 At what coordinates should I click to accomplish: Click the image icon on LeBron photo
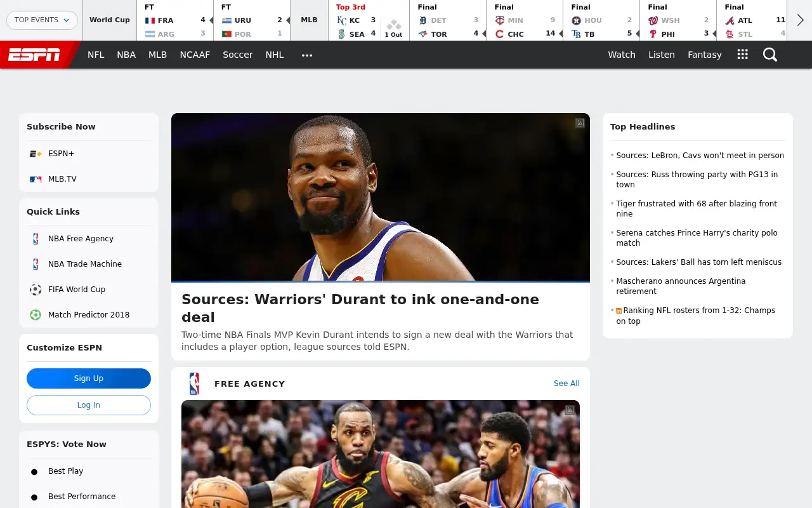[x=570, y=410]
